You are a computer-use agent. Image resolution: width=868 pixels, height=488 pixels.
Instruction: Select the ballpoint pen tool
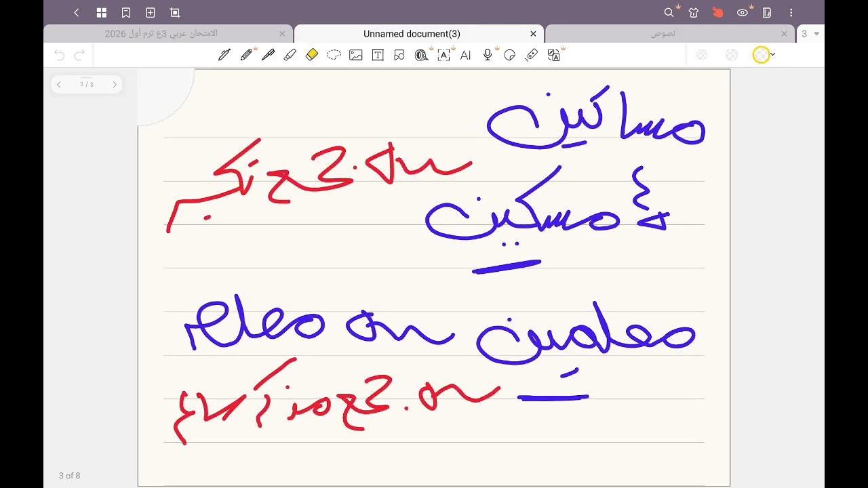[268, 55]
